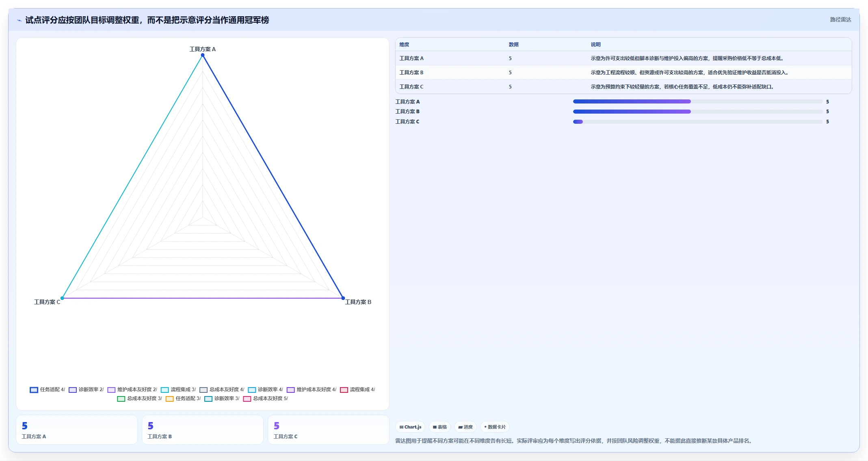Click the 工具方案 B progress bar
Viewport: 868px width, 461px height.
[x=697, y=112]
